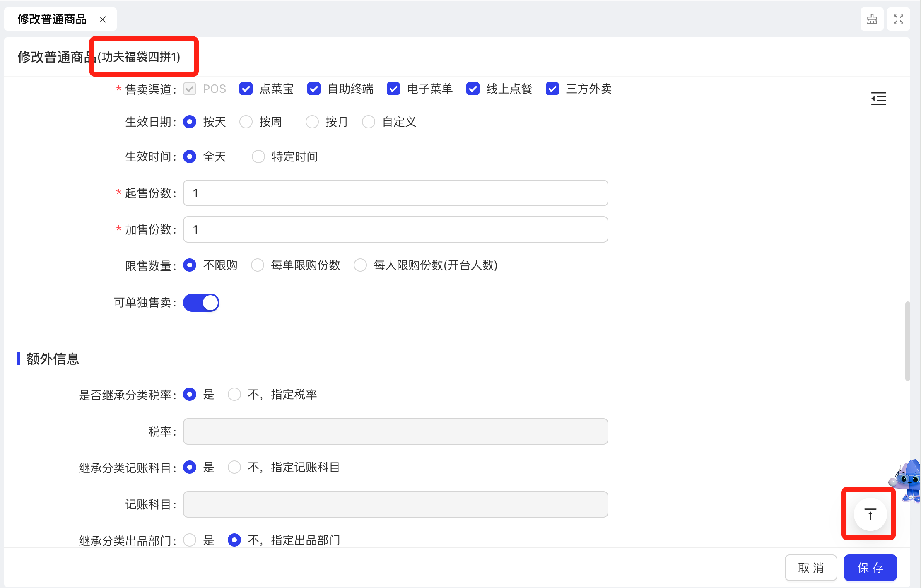This screenshot has width=921, height=588.
Task: Click the 起售份数 input field
Action: pyautogui.click(x=395, y=193)
